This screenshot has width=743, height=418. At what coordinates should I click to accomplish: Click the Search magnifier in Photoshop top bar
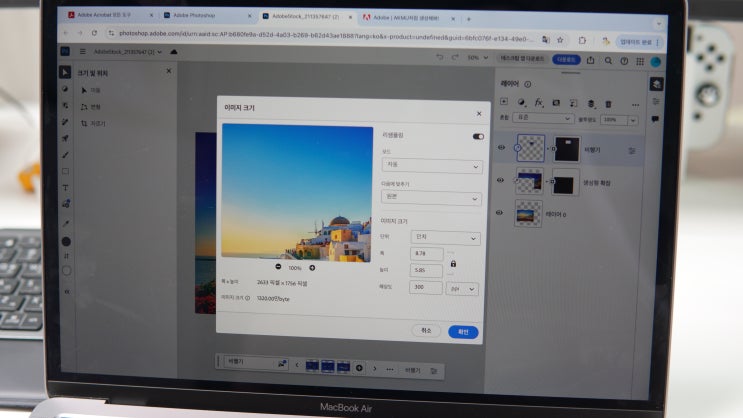[x=608, y=61]
